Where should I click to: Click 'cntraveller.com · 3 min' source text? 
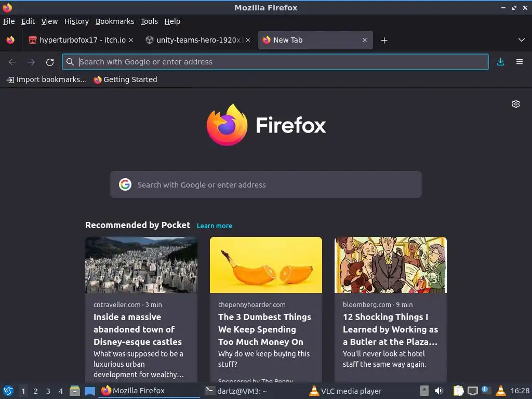[x=128, y=304]
